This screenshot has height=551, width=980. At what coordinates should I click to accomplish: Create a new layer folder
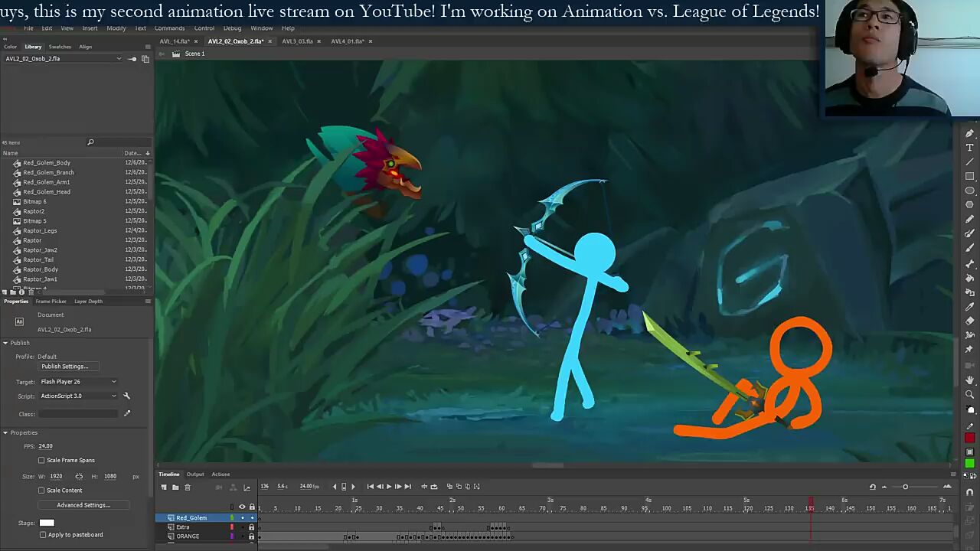pyautogui.click(x=175, y=487)
